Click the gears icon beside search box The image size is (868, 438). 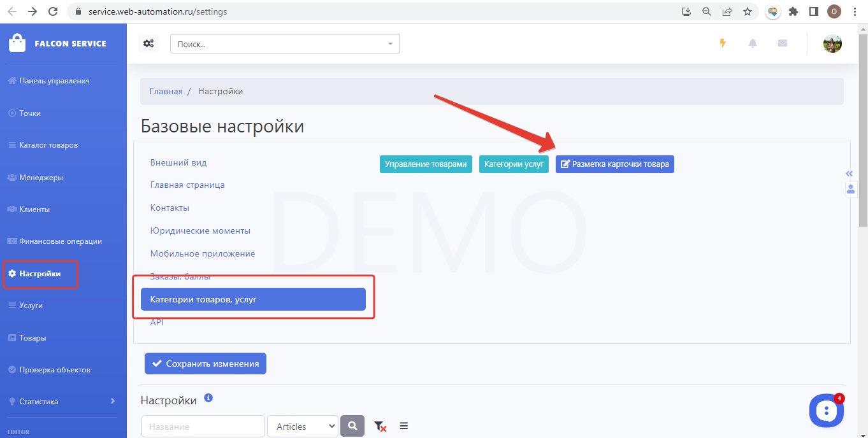point(148,43)
